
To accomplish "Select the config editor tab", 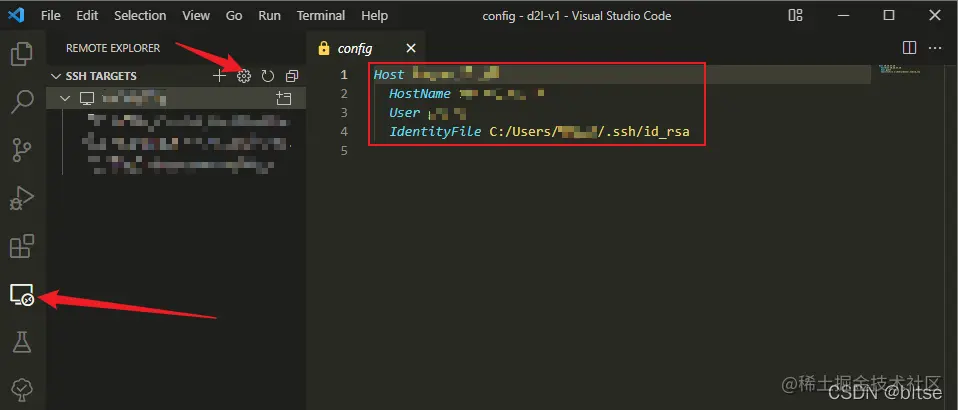I will pyautogui.click(x=367, y=48).
